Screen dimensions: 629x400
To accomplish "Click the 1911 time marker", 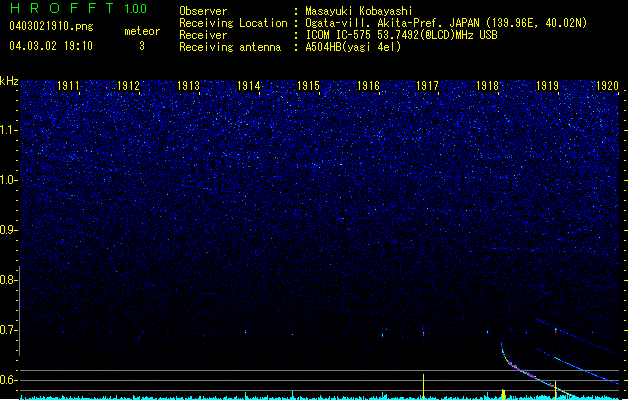I will (x=68, y=86).
